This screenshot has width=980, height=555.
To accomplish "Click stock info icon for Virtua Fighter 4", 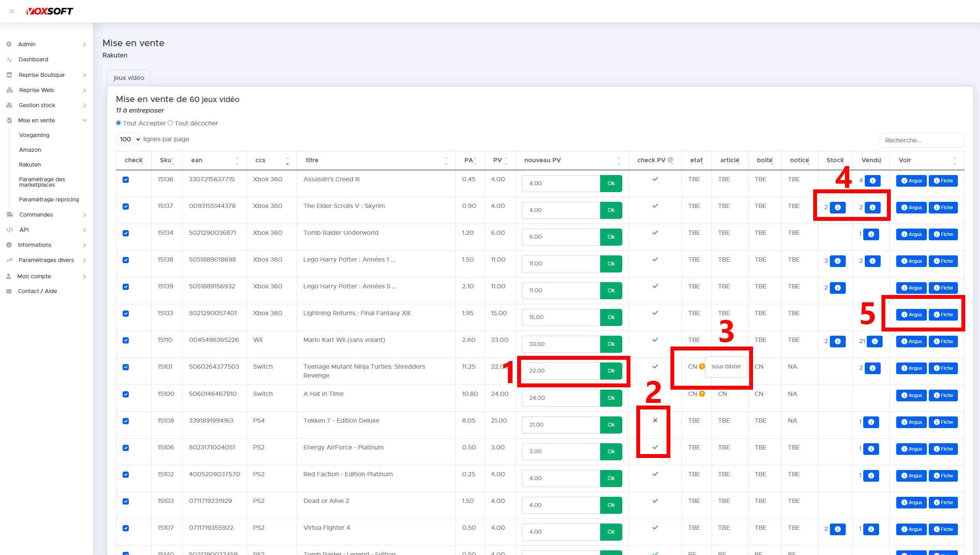I will (838, 529).
